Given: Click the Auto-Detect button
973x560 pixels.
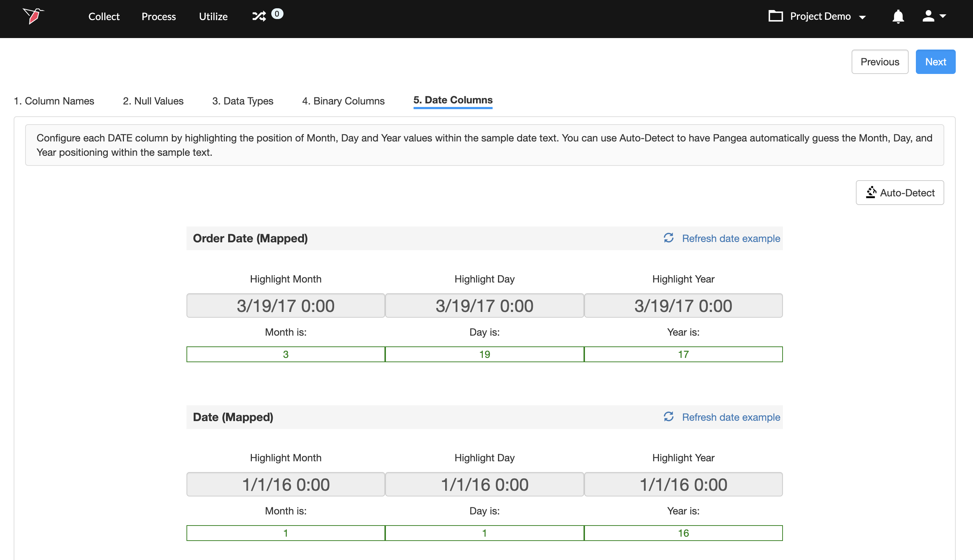Looking at the screenshot, I should 899,193.
